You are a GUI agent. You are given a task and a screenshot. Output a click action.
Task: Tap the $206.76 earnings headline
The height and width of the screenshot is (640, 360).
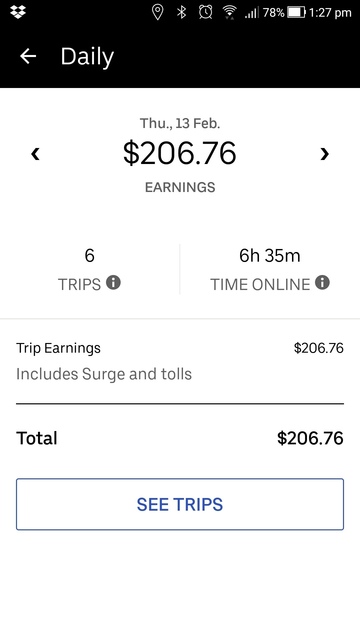(180, 153)
